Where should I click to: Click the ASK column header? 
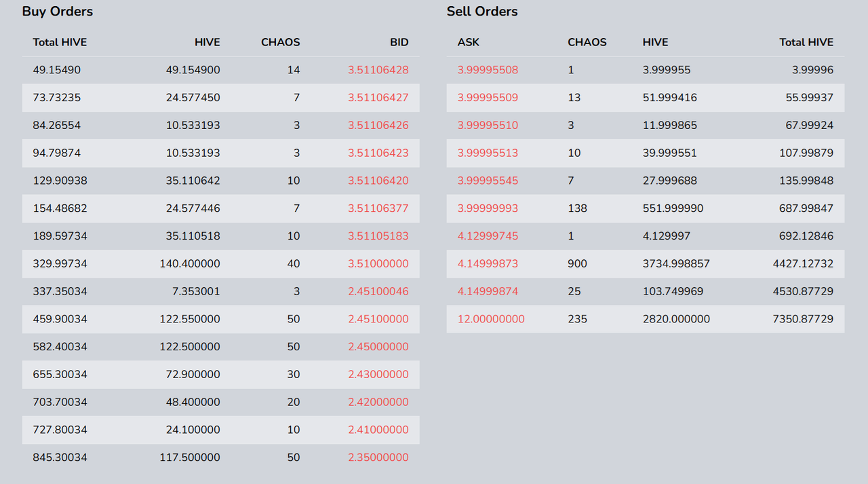coord(468,42)
